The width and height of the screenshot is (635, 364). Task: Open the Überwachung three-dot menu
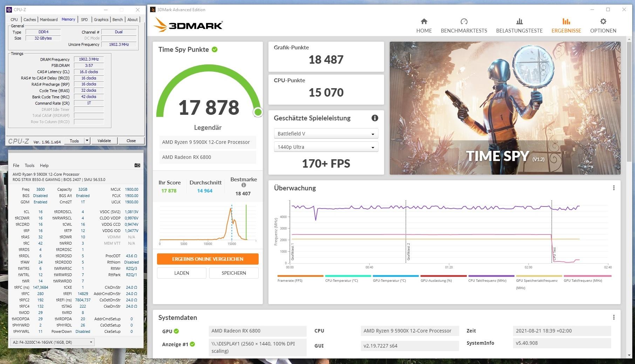pos(614,188)
